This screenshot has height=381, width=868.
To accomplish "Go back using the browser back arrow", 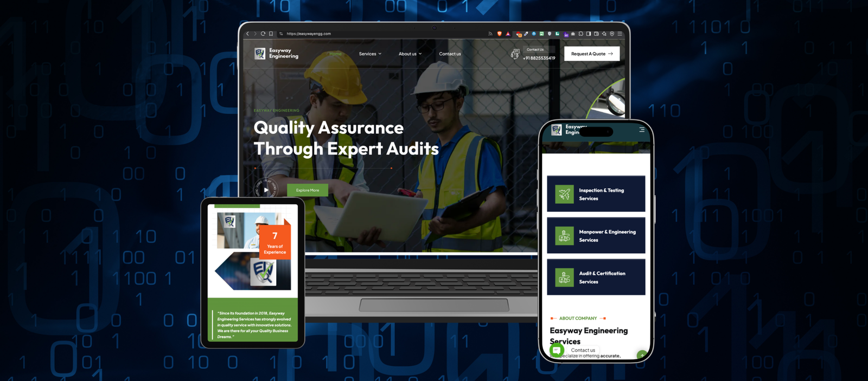I will click(247, 34).
